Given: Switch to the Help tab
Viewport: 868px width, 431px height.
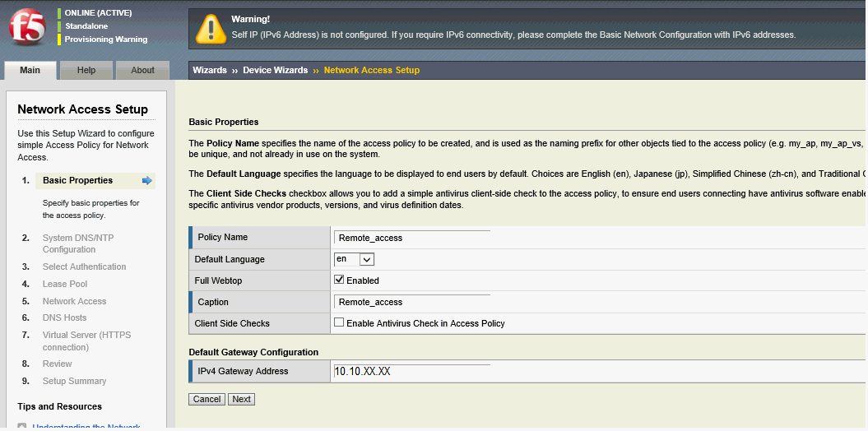Looking at the screenshot, I should (x=86, y=71).
